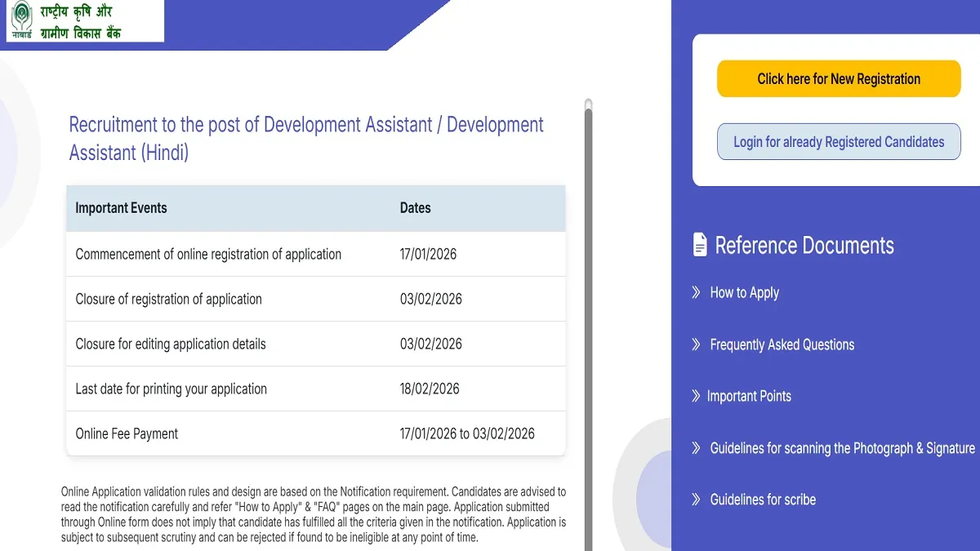Open the How to Apply link
Viewport: 980px width, 551px height.
(x=744, y=293)
